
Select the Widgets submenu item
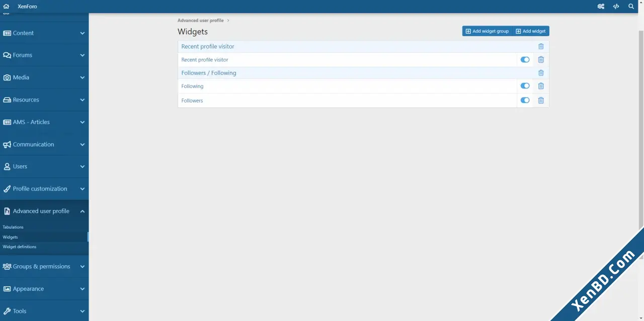pyautogui.click(x=10, y=237)
